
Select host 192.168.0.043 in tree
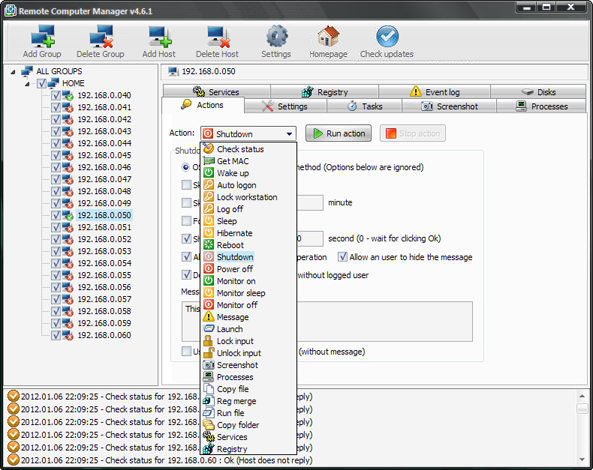pos(104,131)
